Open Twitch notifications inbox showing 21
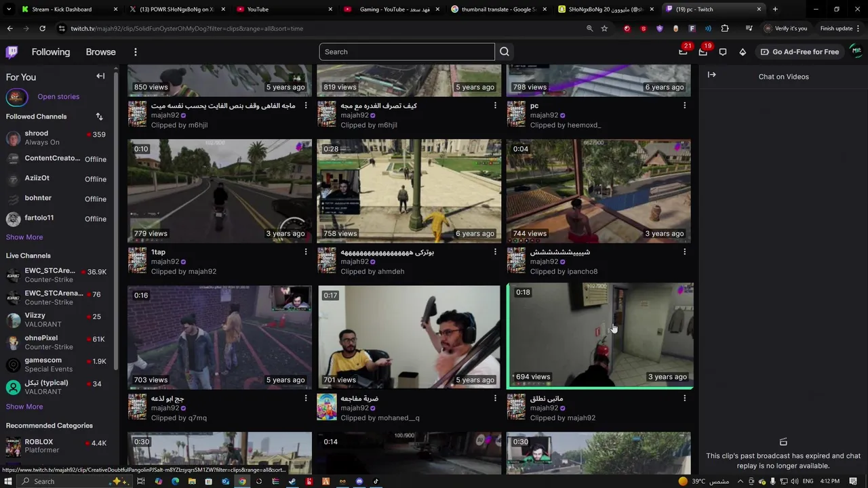 point(683,52)
